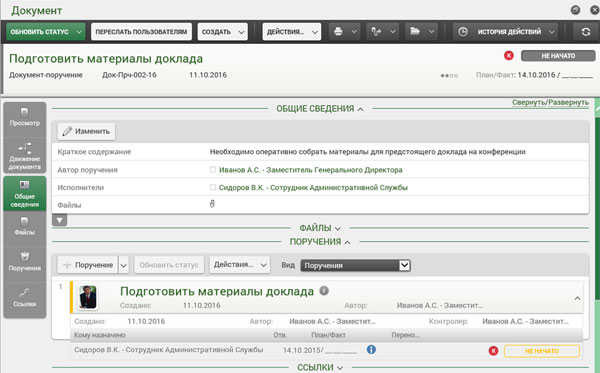The width and height of the screenshot is (600, 373).
Task: Open История действий menu
Action: coord(505,32)
